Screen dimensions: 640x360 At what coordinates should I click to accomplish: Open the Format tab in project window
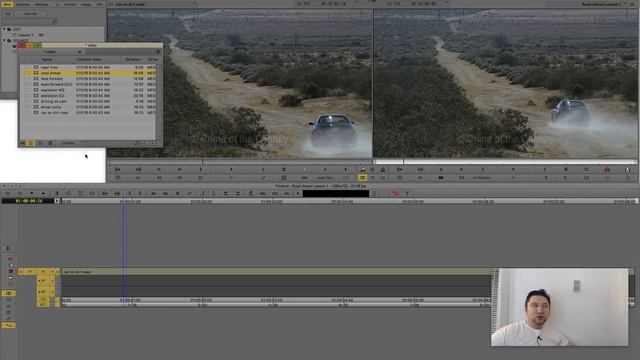point(69,4)
